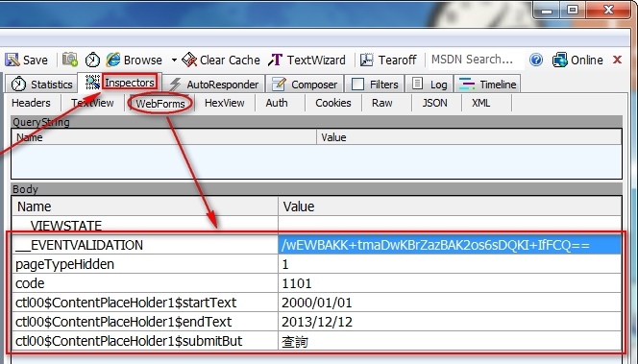
Task: Select the Headers inspector tab
Action: (x=32, y=103)
